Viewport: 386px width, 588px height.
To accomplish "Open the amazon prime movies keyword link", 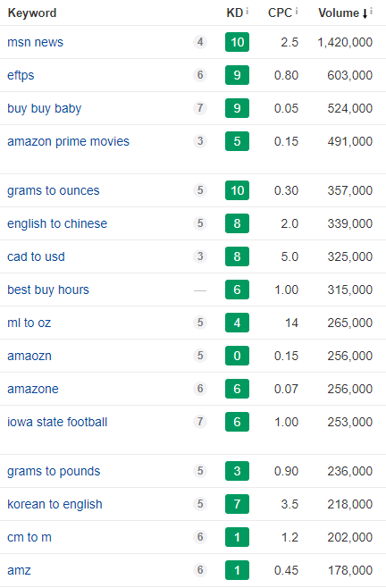I will tap(68, 141).
